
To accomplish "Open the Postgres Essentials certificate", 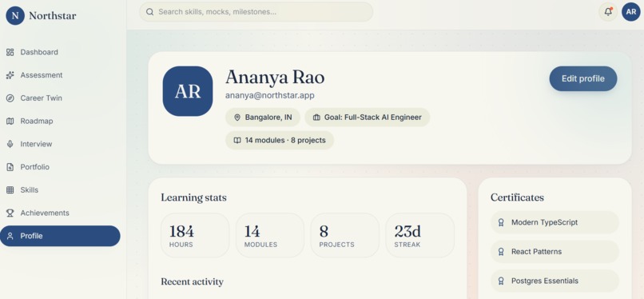I will (x=555, y=281).
